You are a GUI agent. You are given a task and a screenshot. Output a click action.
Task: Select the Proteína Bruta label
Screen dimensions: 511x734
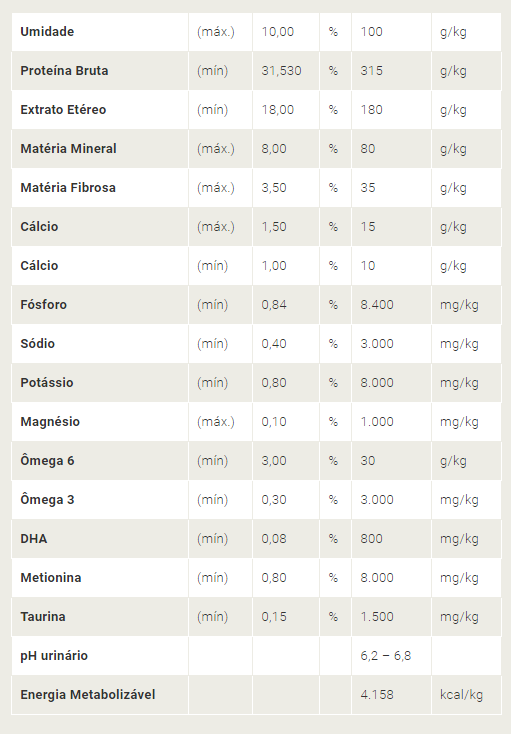[64, 71]
